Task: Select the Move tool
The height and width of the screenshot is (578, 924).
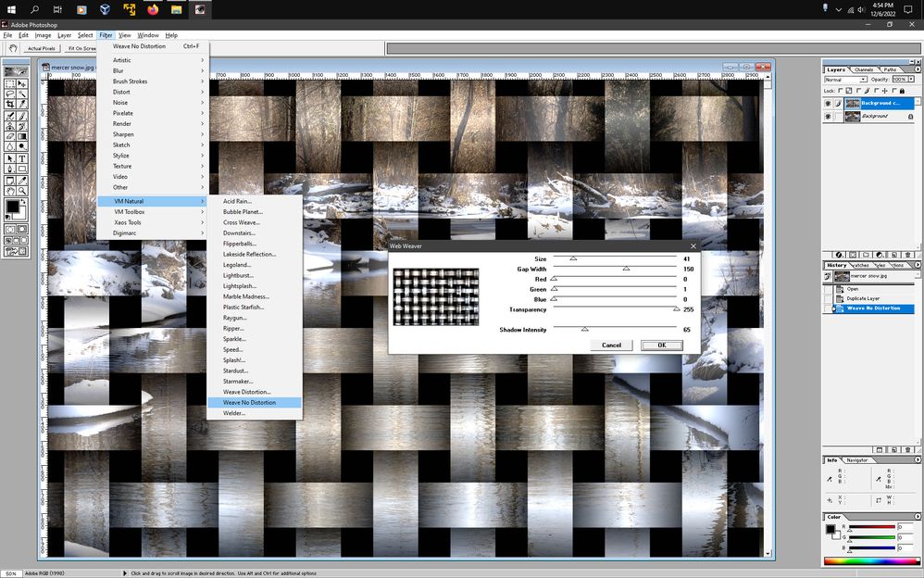Action: click(22, 84)
